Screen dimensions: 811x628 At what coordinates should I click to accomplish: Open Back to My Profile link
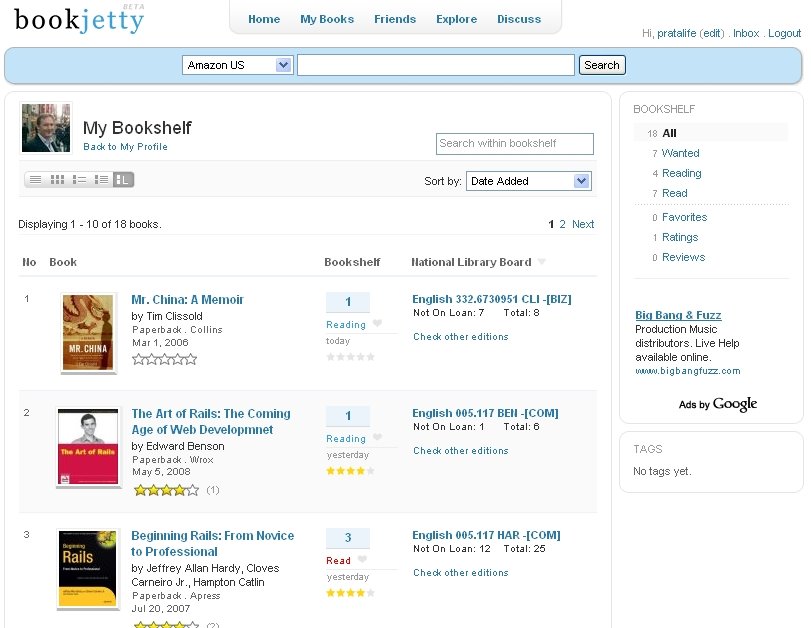pos(125,147)
